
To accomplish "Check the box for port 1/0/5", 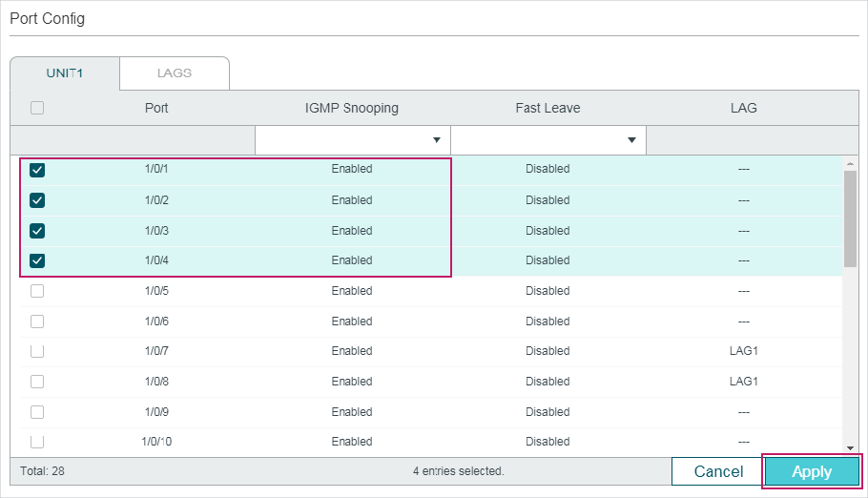I will pyautogui.click(x=37, y=291).
